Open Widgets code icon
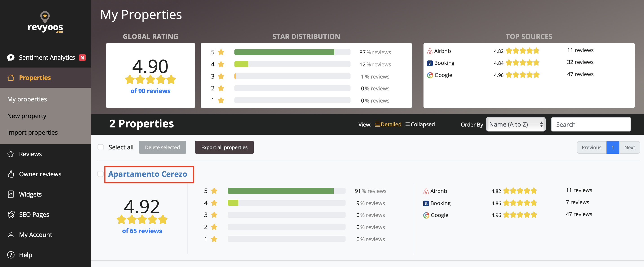 (x=11, y=194)
